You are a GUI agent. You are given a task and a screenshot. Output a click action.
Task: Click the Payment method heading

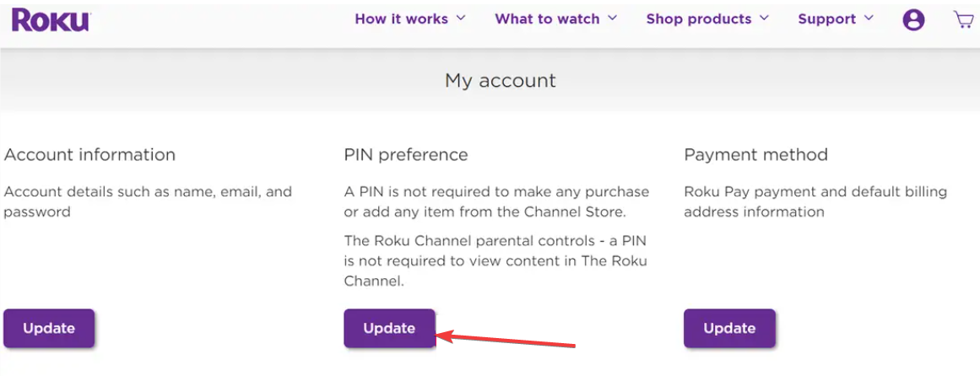(x=755, y=155)
